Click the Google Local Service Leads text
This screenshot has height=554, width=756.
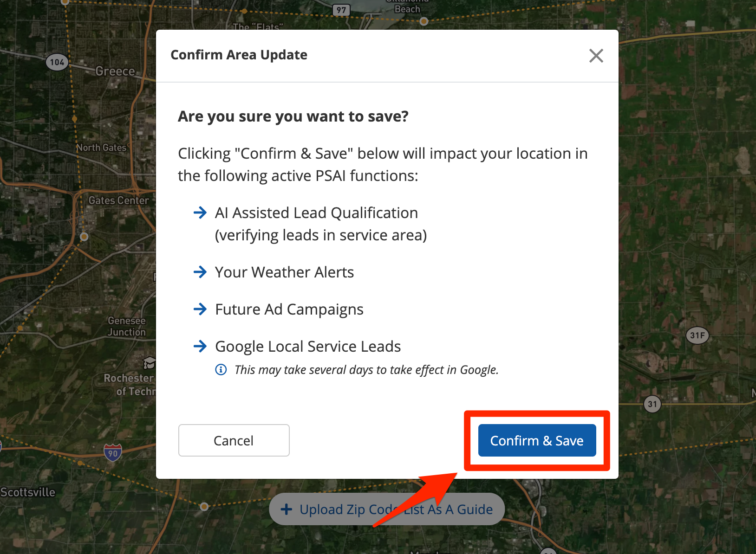click(x=308, y=347)
